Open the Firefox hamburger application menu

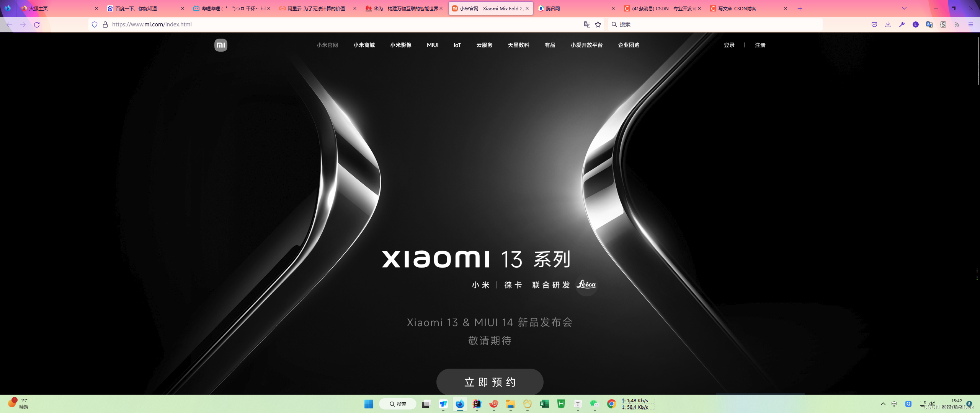tap(971, 24)
